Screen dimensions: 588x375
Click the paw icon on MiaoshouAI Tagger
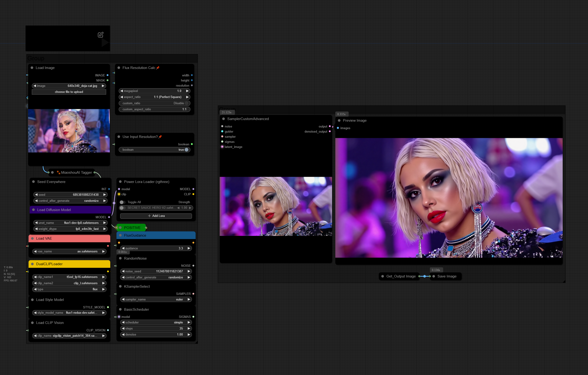[x=58, y=172]
